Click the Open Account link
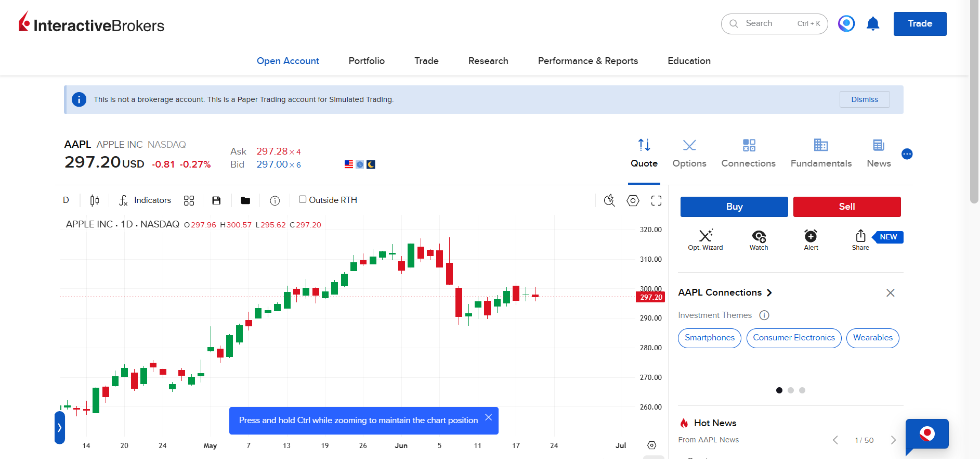The width and height of the screenshot is (980, 459). (288, 61)
